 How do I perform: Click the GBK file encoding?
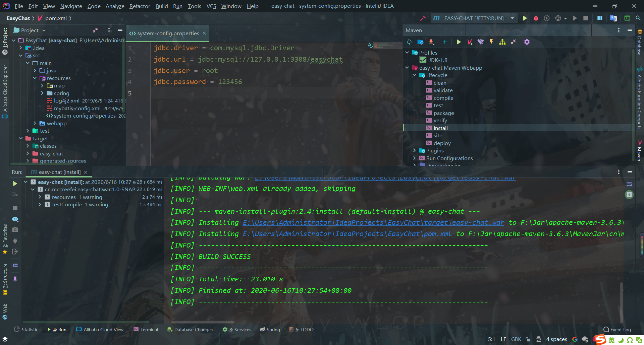tap(516, 339)
